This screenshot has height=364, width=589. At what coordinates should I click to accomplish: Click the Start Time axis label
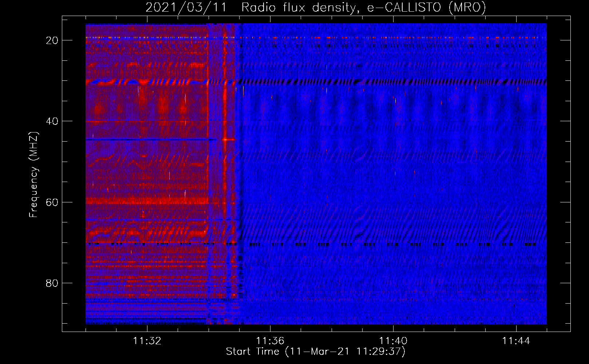point(316,352)
